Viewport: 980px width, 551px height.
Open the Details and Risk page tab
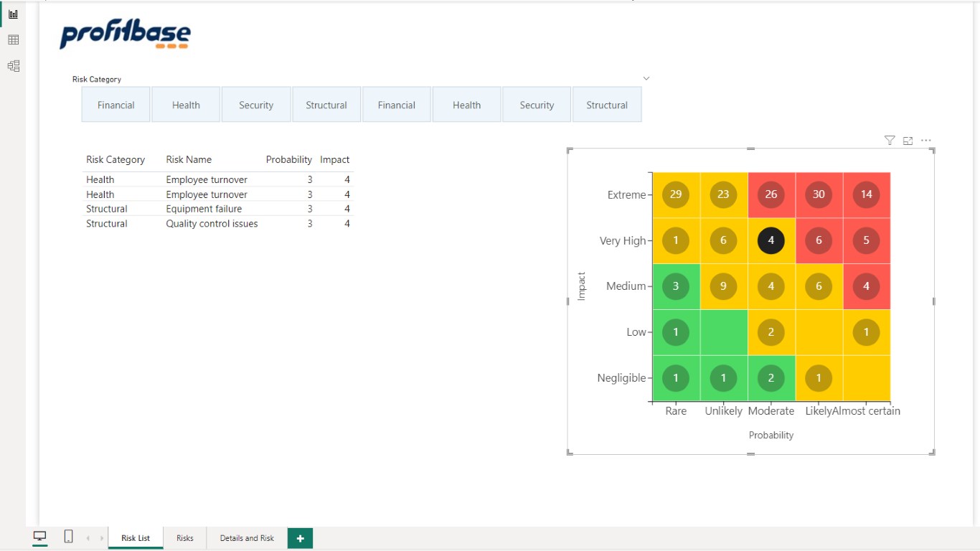tap(247, 538)
